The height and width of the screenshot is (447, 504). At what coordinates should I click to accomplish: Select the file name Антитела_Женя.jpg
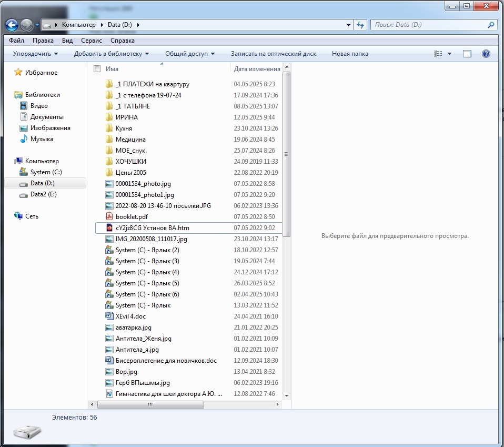(x=143, y=339)
